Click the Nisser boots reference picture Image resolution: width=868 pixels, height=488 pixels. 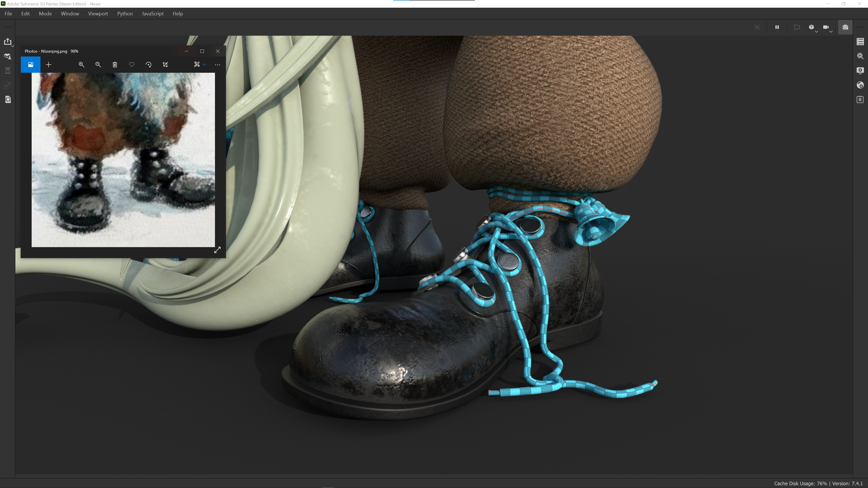tap(123, 160)
